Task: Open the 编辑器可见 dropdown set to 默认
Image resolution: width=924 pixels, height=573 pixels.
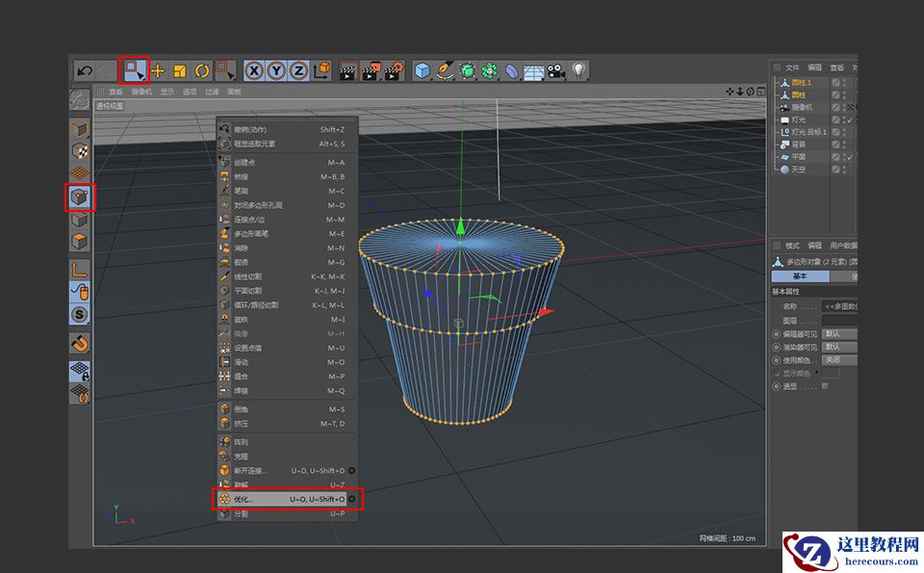Action: pos(838,334)
